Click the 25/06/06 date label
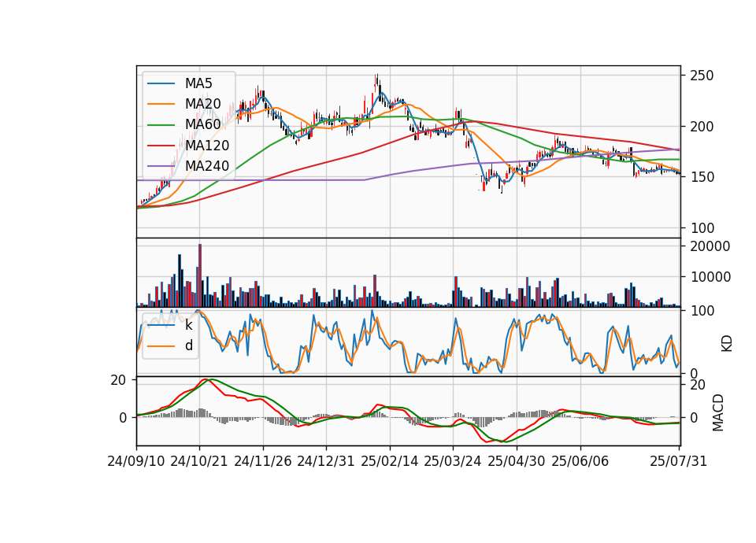The image size is (756, 543). 580,461
